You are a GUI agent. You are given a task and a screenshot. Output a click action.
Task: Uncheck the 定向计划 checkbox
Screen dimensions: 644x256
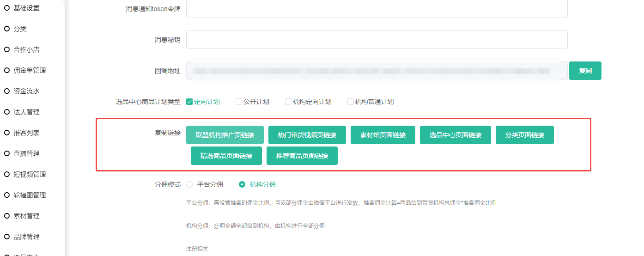coord(189,102)
